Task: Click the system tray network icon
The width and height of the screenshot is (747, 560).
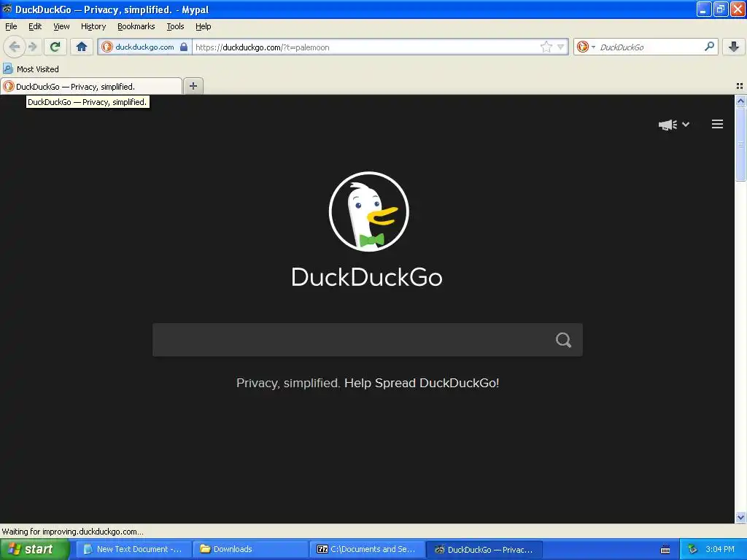Action: [x=692, y=549]
